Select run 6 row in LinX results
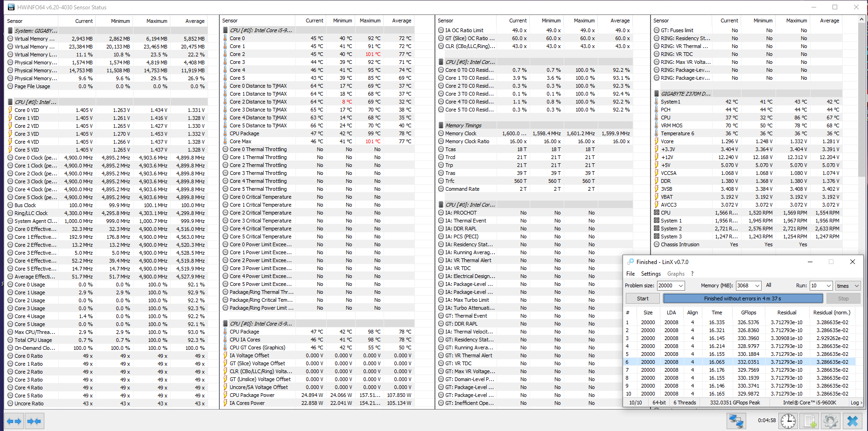This screenshot has width=868, height=431. point(740,362)
